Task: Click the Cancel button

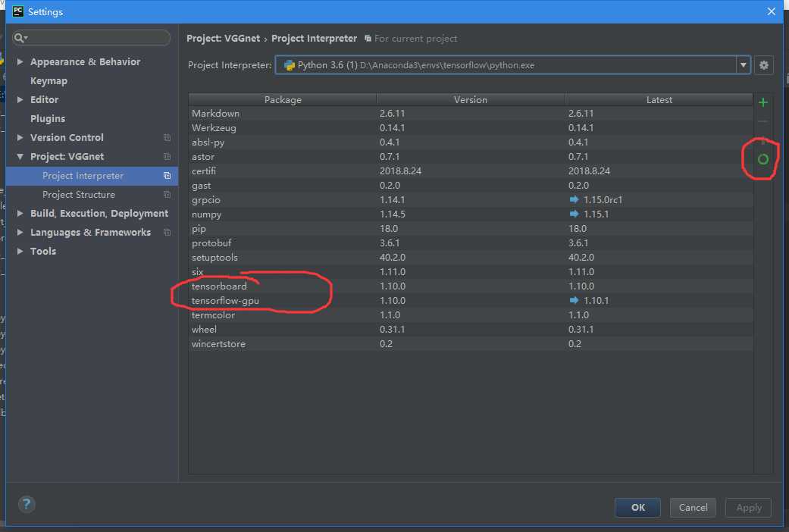Action: tap(693, 507)
